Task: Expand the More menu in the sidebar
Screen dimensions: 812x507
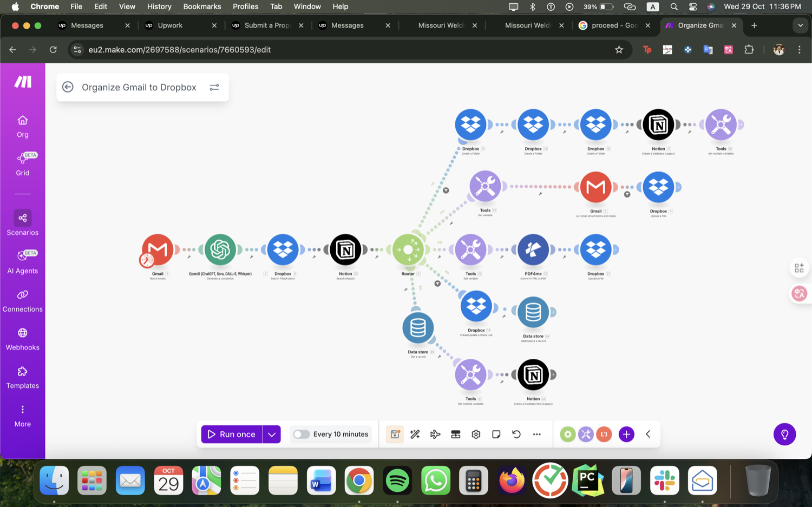Action: (x=23, y=416)
